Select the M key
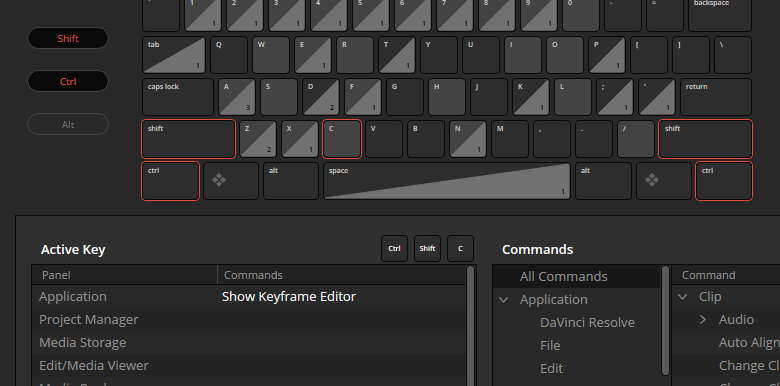Image resolution: width=780 pixels, height=386 pixels. coord(510,139)
